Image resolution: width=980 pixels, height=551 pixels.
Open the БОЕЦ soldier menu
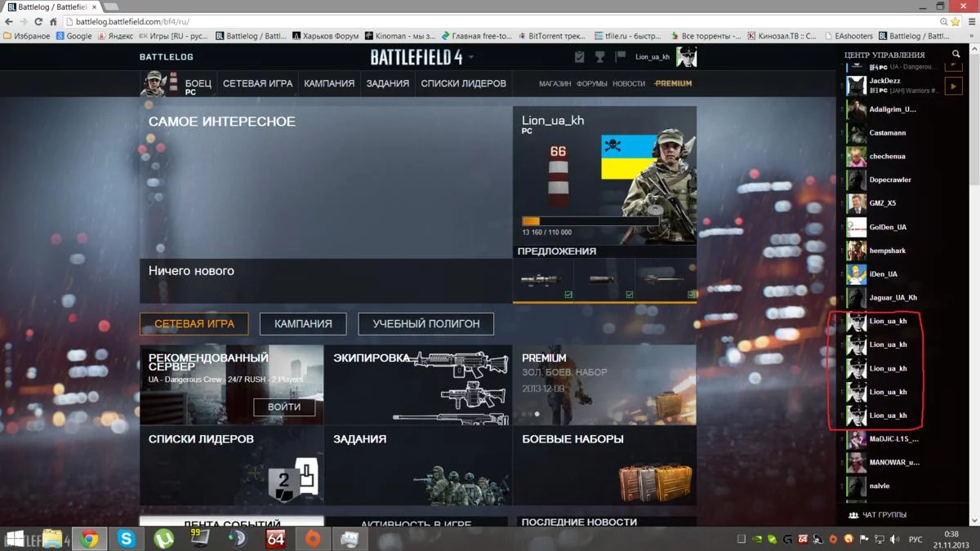(x=198, y=83)
